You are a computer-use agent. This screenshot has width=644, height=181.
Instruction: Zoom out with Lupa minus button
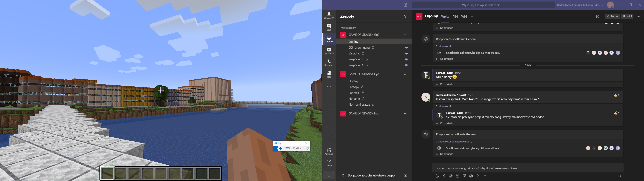coord(276,148)
